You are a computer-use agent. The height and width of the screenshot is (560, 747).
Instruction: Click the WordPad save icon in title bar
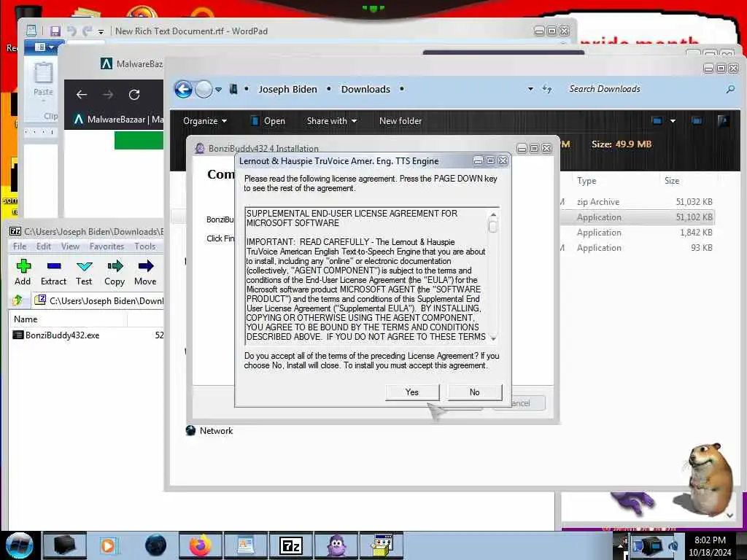coord(55,31)
